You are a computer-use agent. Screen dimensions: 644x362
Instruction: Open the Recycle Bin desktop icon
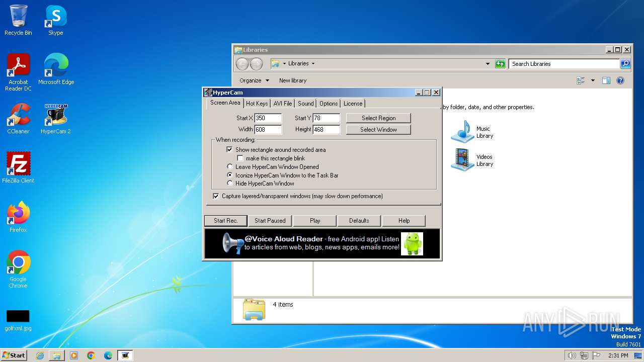pyautogui.click(x=18, y=20)
